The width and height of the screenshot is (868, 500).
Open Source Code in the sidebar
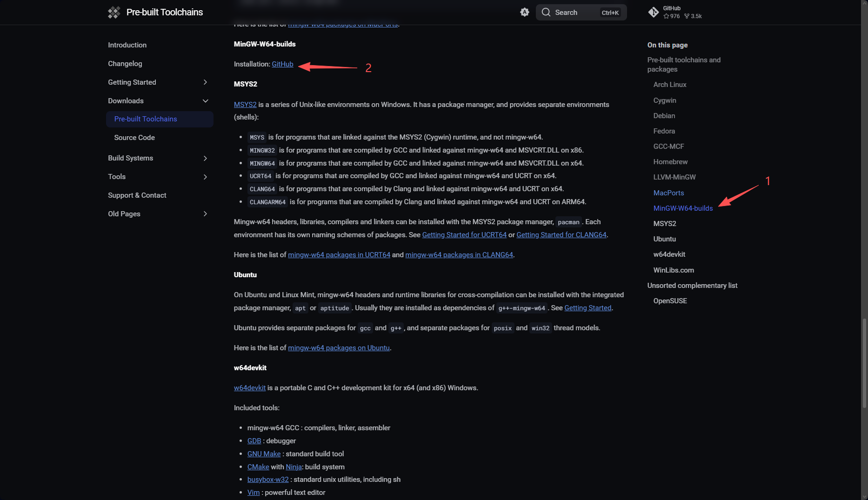point(134,138)
